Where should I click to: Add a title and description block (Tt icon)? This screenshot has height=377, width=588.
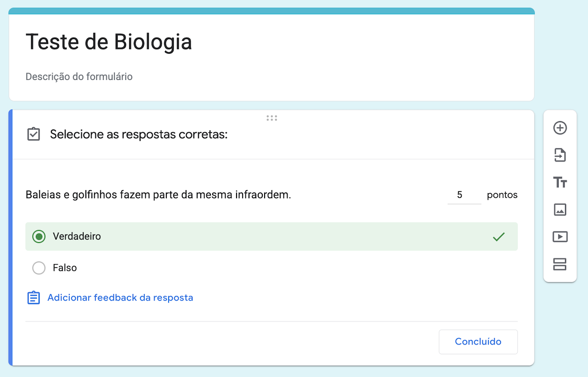pyautogui.click(x=560, y=182)
